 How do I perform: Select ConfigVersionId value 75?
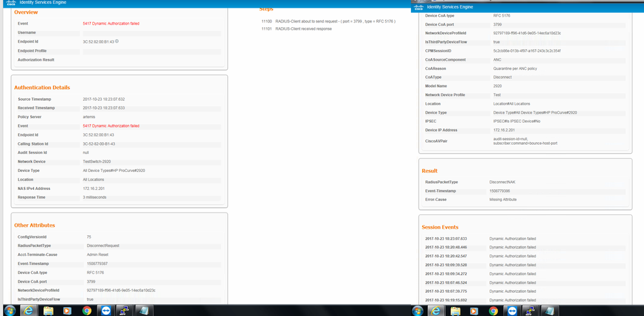click(89, 237)
